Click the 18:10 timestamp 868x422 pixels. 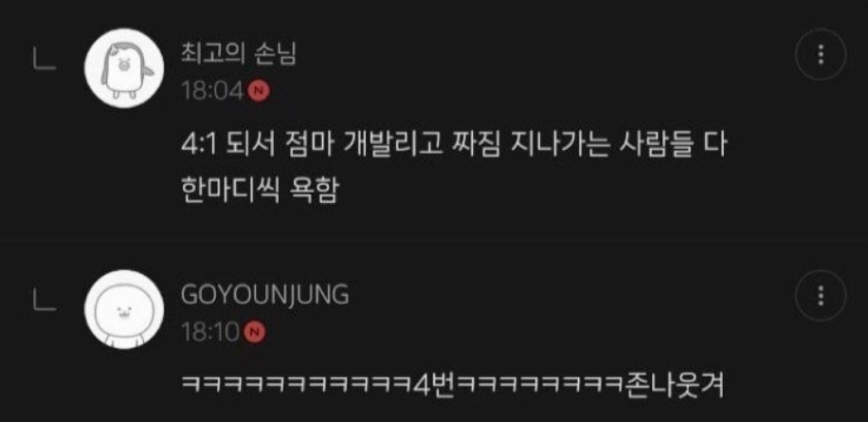click(211, 332)
